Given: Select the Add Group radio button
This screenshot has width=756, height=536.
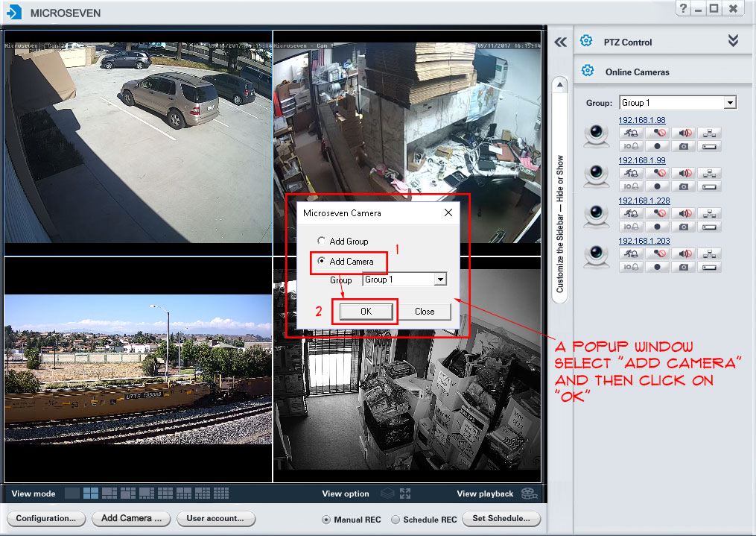Looking at the screenshot, I should pos(322,241).
